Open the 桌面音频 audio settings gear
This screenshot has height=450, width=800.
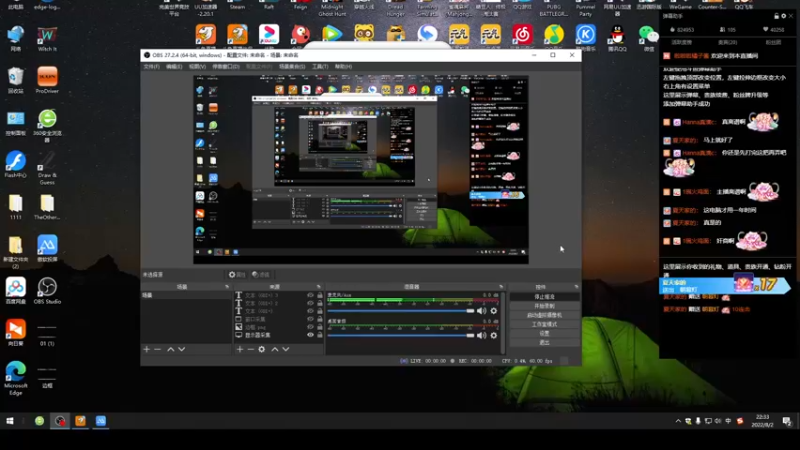494,335
